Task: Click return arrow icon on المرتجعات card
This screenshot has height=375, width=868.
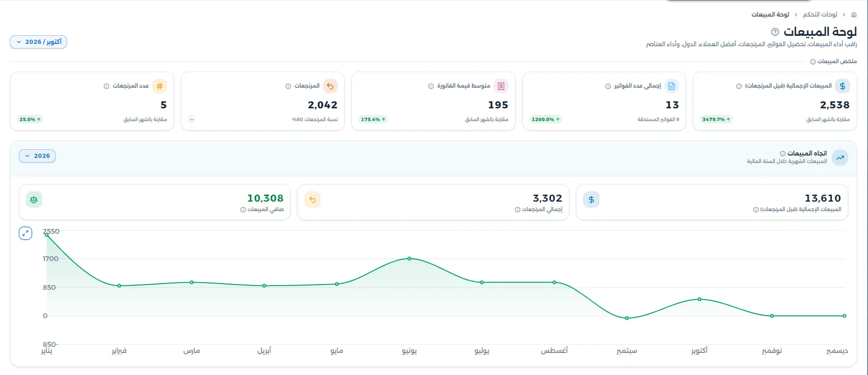Action: (x=330, y=86)
